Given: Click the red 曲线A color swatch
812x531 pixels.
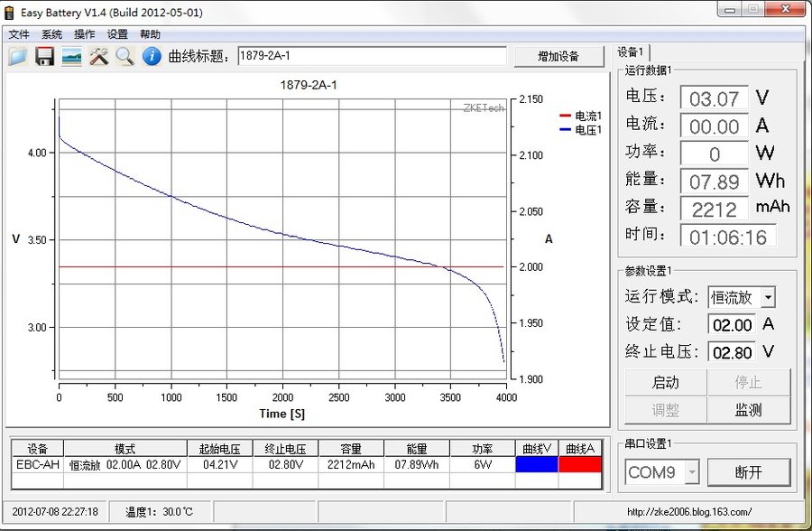Looking at the screenshot, I should point(580,464).
